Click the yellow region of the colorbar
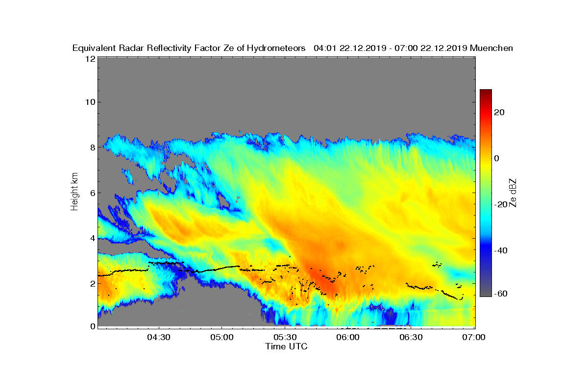Viewport: 588px width, 392px height. click(486, 164)
